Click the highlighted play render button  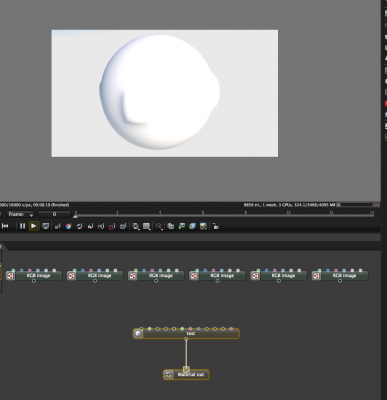(x=33, y=226)
